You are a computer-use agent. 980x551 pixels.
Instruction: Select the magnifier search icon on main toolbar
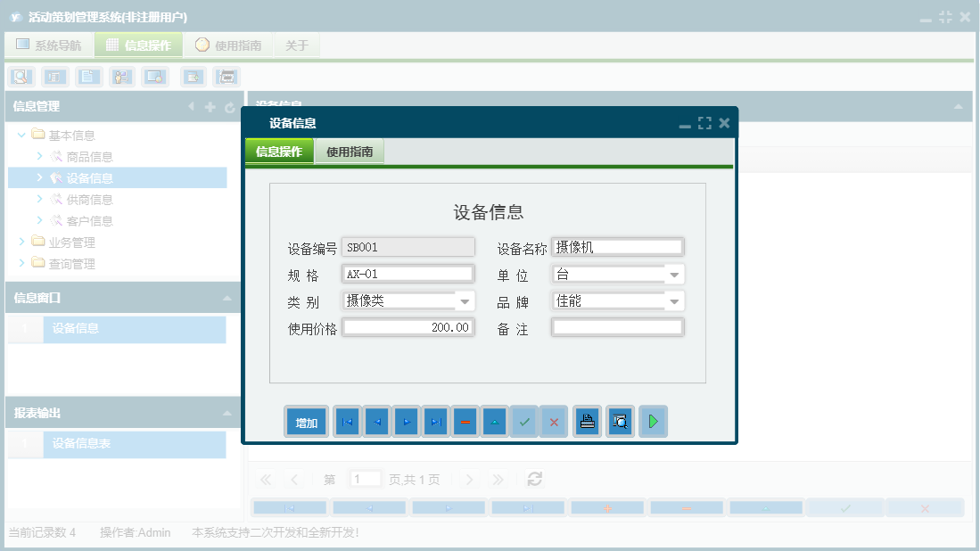pyautogui.click(x=20, y=77)
